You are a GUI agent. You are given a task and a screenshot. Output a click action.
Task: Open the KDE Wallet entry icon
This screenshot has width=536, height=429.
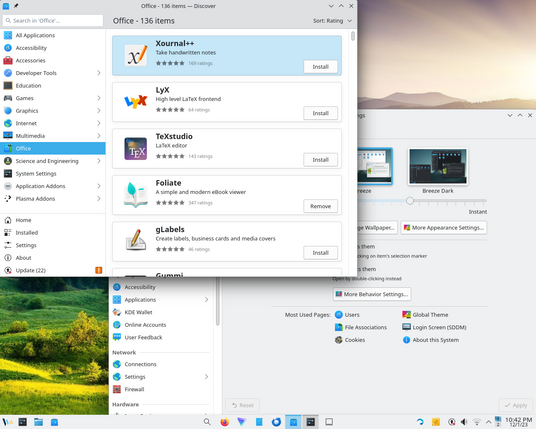coord(117,312)
